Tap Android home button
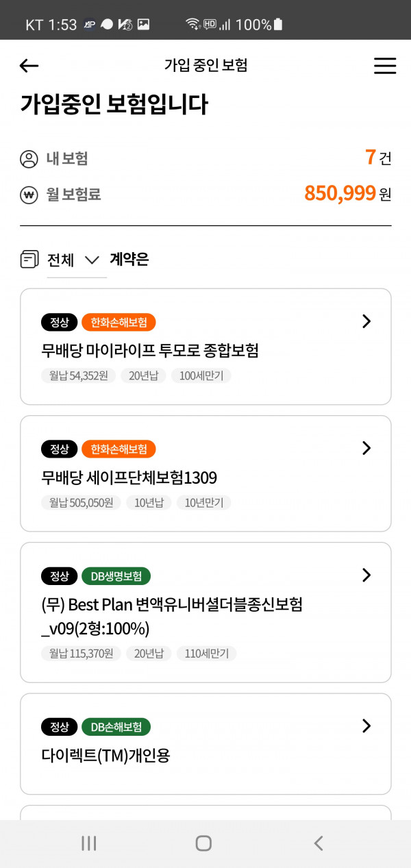The width and height of the screenshot is (411, 868). click(x=203, y=843)
